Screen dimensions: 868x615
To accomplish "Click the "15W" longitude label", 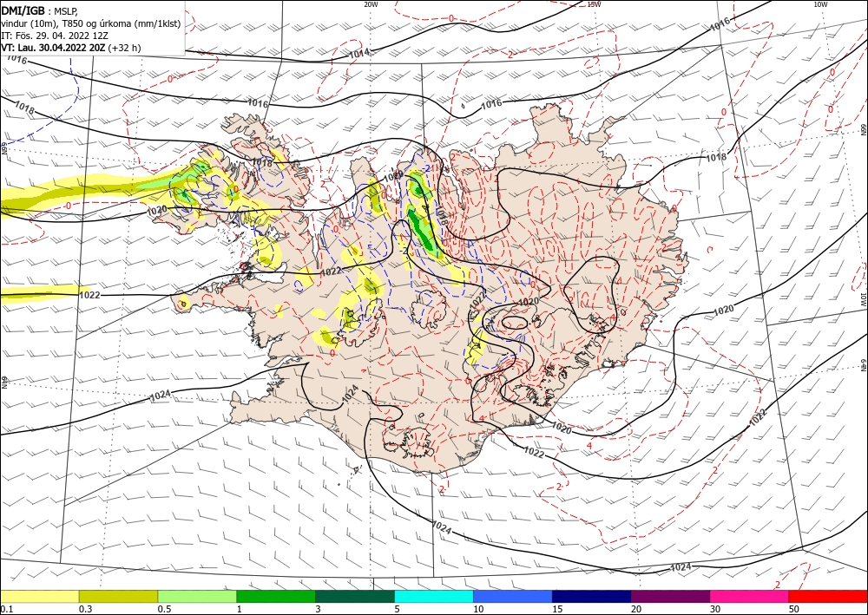I will point(594,4).
